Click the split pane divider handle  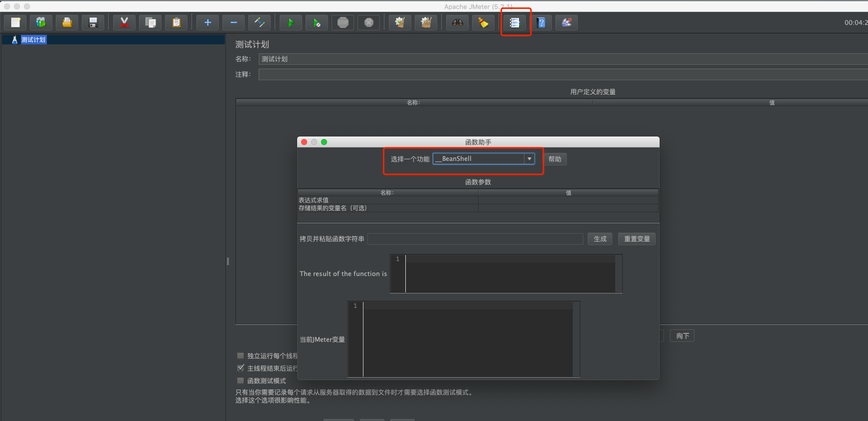228,261
